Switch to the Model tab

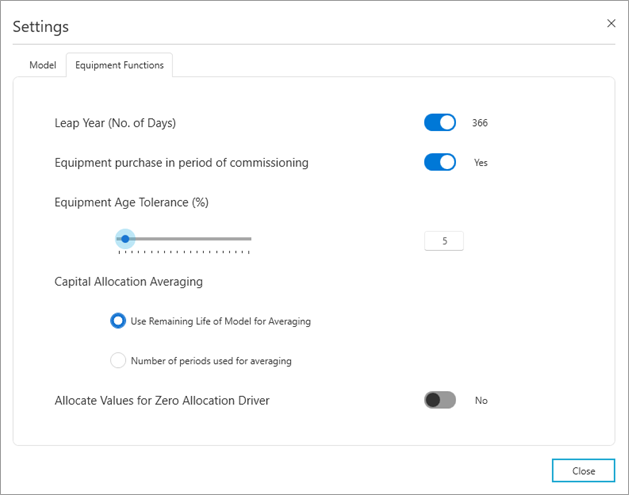click(x=43, y=66)
